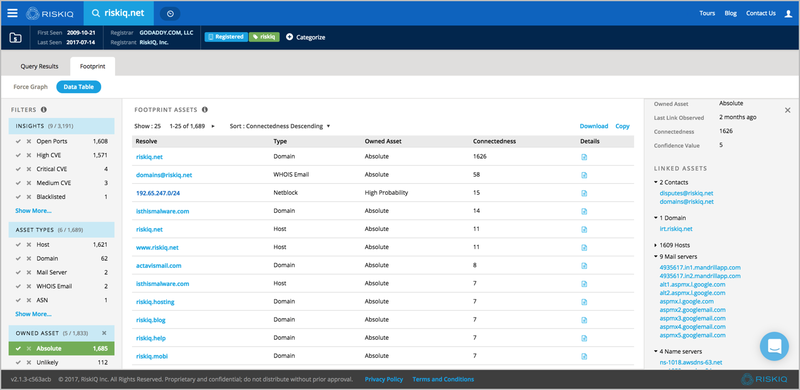Go to next page of results arrow
Screen dimensions: 800x390
[213, 126]
